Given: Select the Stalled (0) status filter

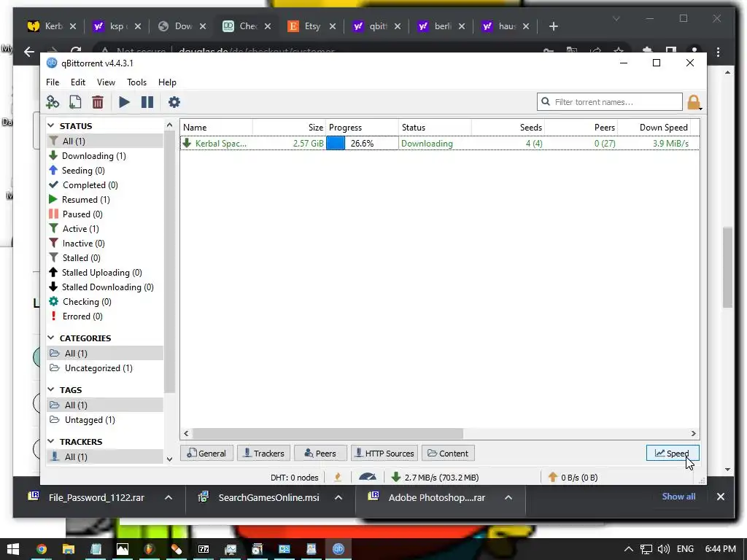Looking at the screenshot, I should coord(82,257).
